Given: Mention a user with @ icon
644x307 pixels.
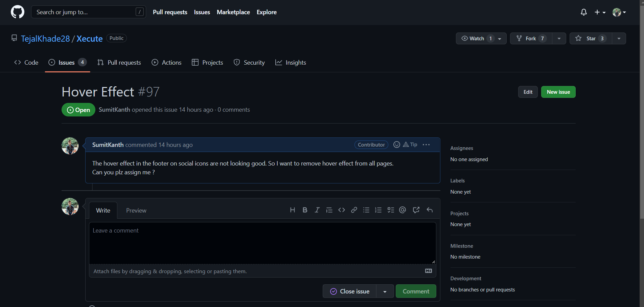Looking at the screenshot, I should point(402,210).
